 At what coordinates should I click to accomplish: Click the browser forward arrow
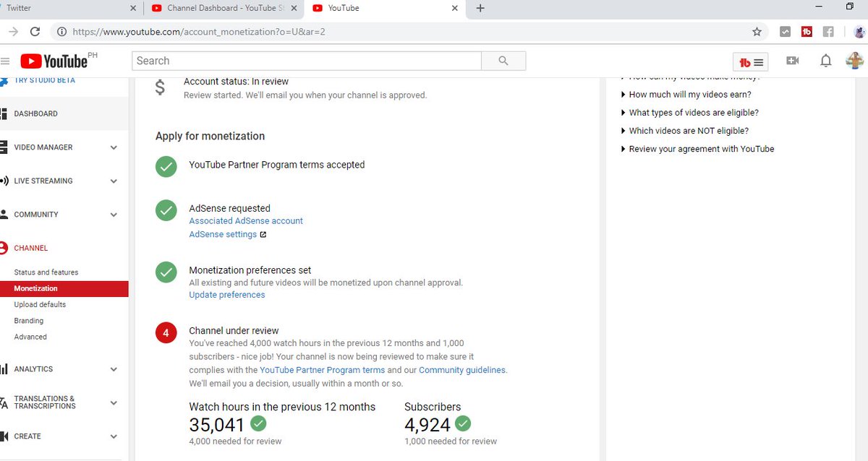(x=12, y=32)
